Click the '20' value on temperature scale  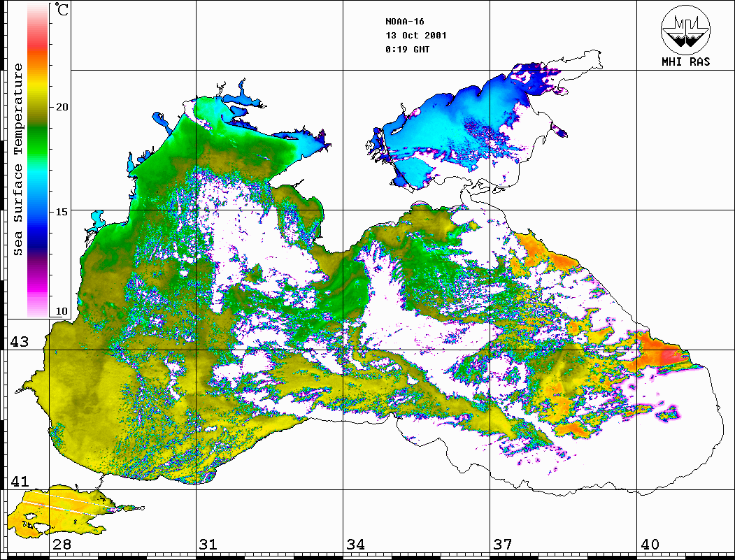62,107
